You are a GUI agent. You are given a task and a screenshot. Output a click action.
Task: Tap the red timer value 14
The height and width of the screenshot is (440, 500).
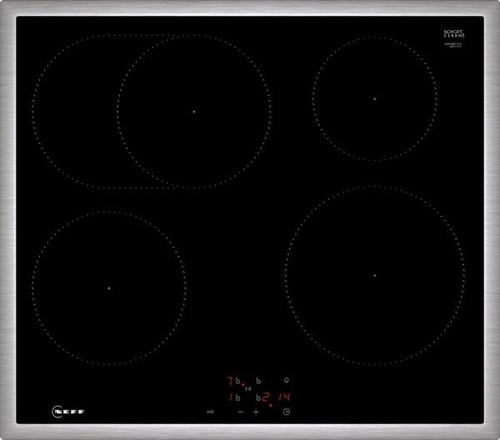285,397
